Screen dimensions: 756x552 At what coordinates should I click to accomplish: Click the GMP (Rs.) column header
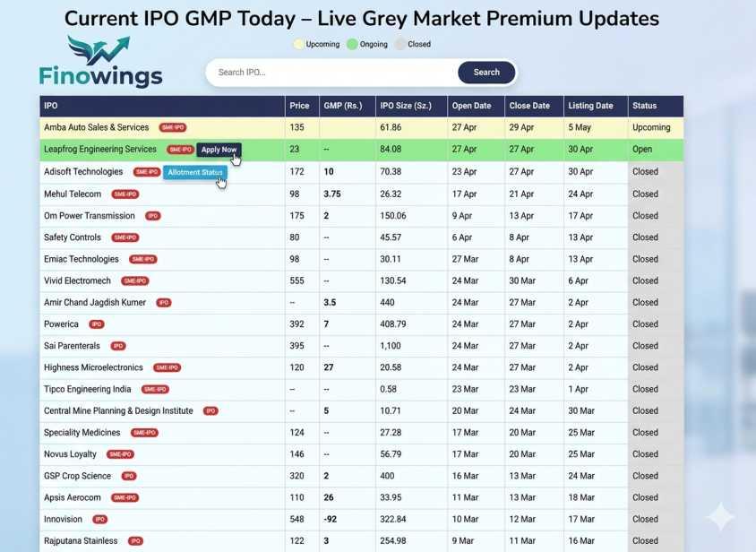[x=342, y=106]
